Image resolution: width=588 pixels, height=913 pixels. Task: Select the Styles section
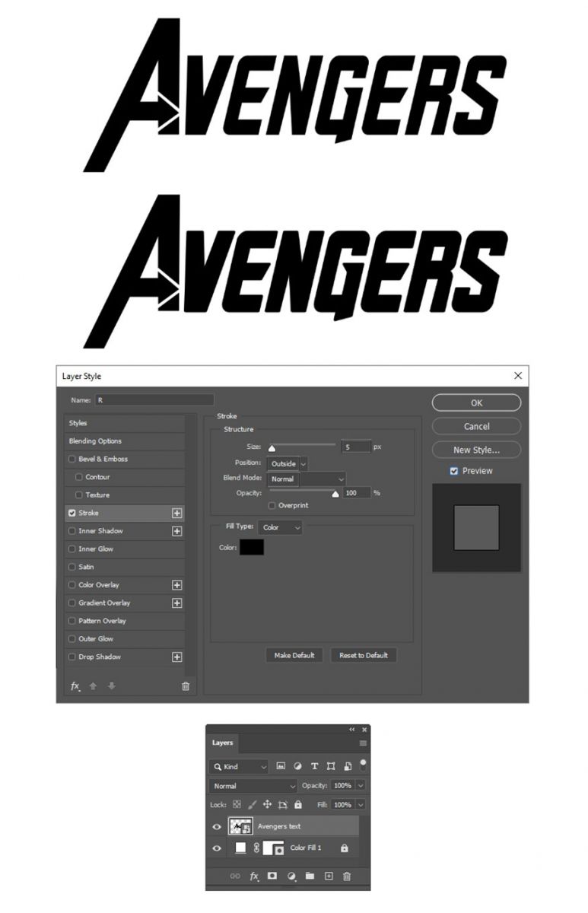[x=125, y=423]
